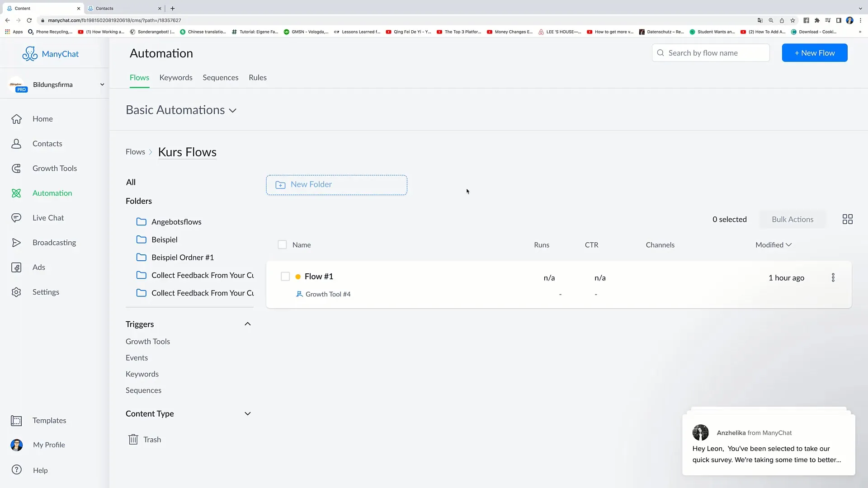Click + New Flow button

[815, 53]
